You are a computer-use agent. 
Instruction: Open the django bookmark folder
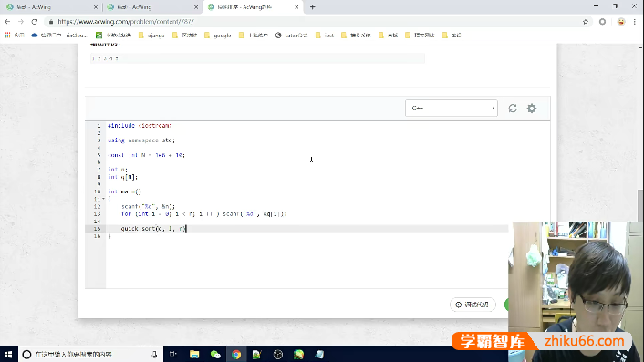click(152, 36)
